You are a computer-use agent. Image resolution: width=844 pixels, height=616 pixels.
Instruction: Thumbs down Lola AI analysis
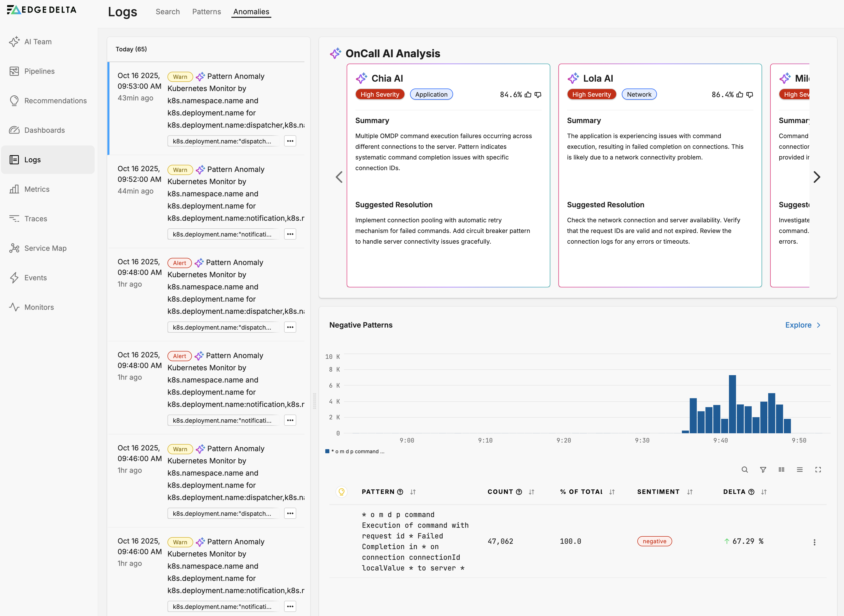coord(750,95)
